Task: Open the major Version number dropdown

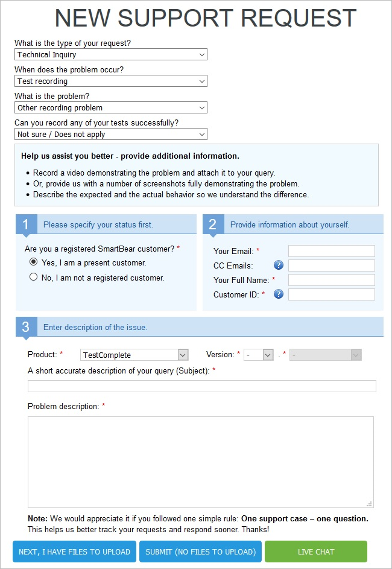Action: pos(259,355)
